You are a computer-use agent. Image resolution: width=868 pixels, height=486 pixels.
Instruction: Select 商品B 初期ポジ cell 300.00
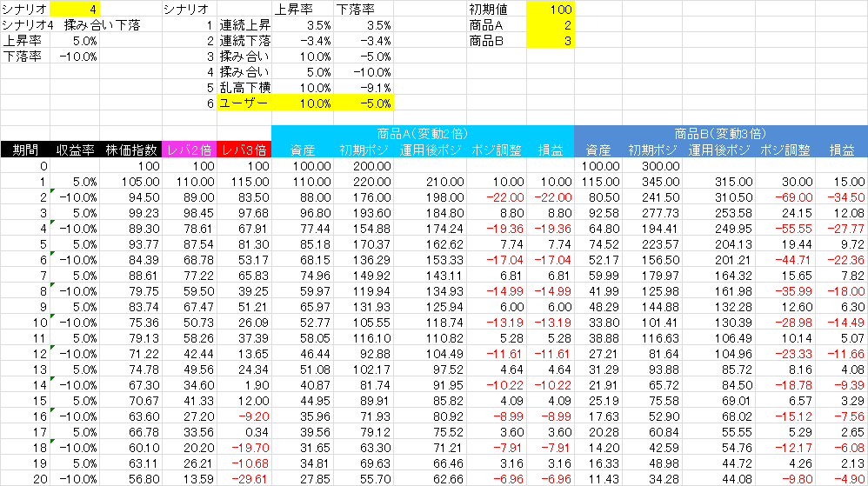652,165
